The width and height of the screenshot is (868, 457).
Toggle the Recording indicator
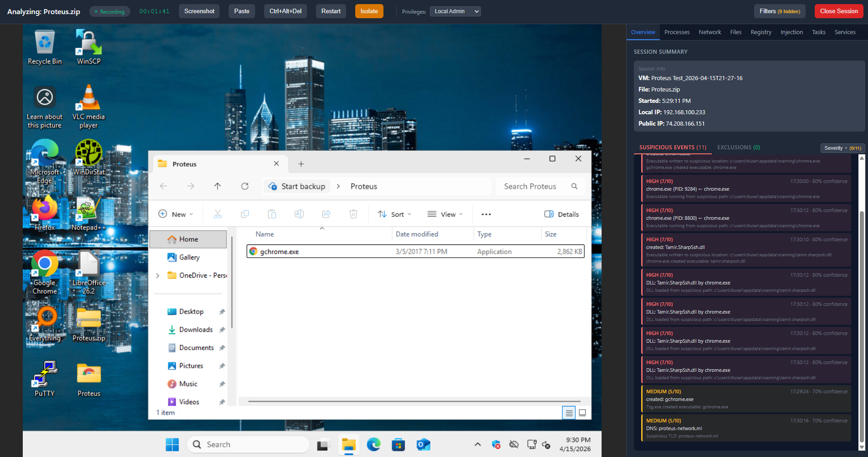(110, 11)
